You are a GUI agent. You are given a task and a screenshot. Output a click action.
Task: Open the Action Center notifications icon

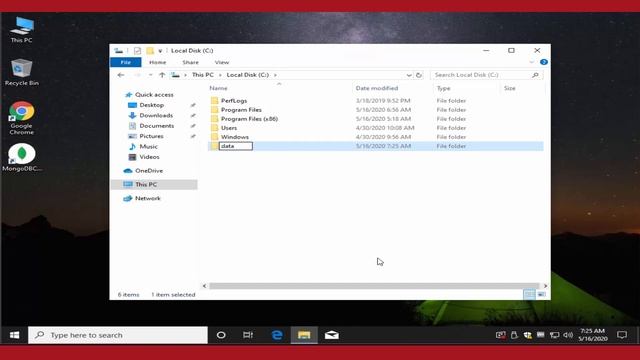tap(622, 335)
